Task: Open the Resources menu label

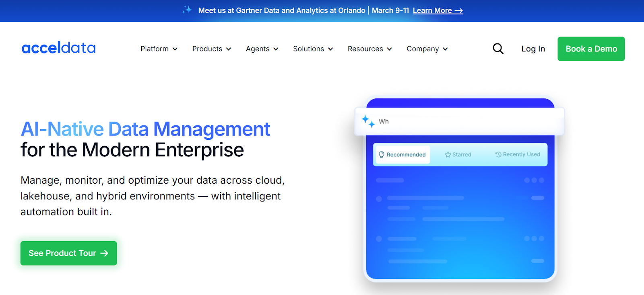Action: [365, 49]
